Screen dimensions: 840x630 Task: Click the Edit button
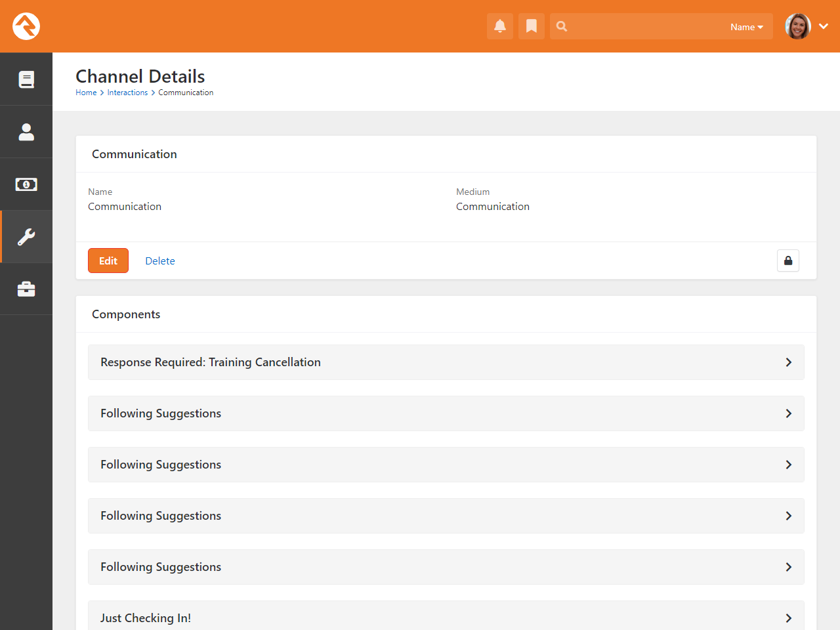pyautogui.click(x=108, y=261)
